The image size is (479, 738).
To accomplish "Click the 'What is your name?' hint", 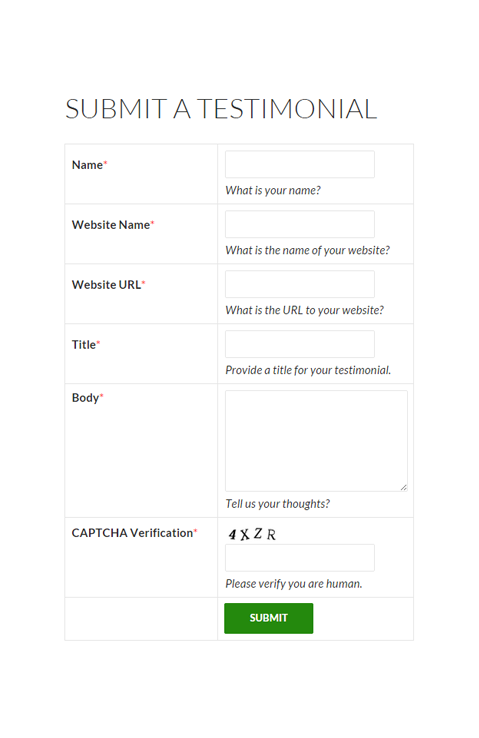I will [273, 190].
